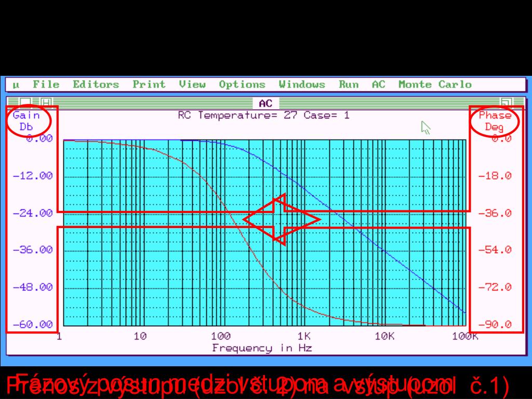Click the -90.0 phase axis value
This screenshot has width=532, height=399.
[x=495, y=324]
